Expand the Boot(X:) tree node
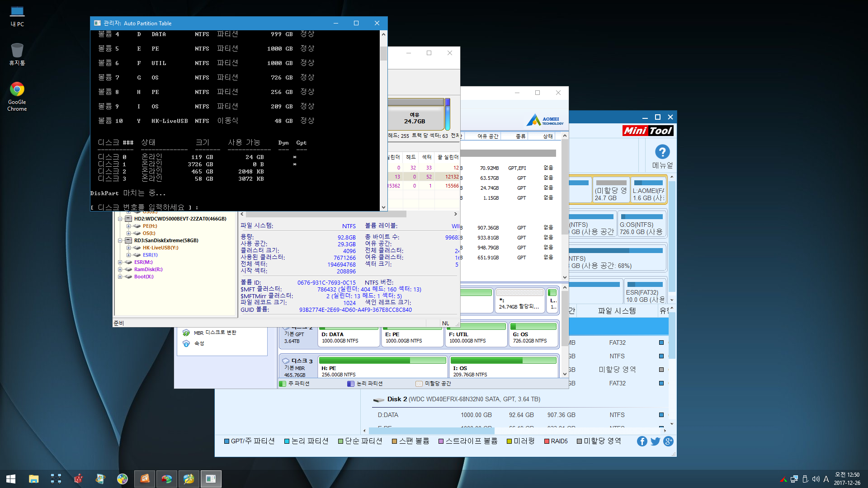The height and width of the screenshot is (488, 868). tap(120, 277)
